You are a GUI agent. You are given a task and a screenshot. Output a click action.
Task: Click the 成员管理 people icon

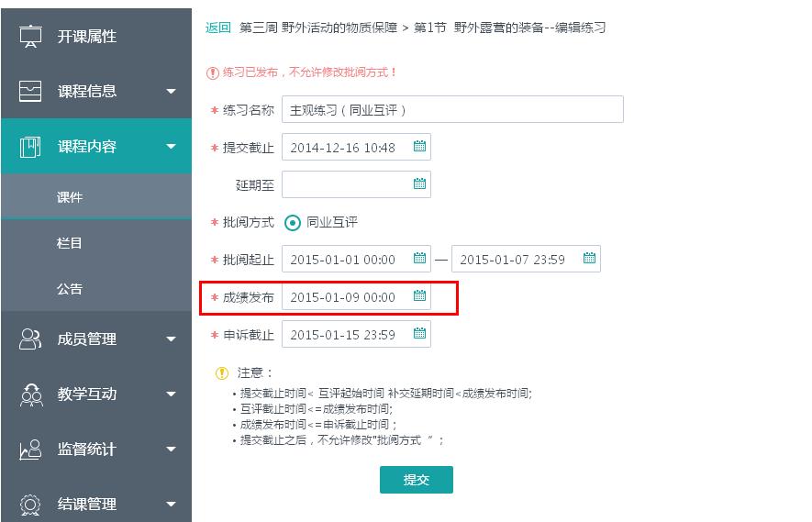(x=31, y=339)
